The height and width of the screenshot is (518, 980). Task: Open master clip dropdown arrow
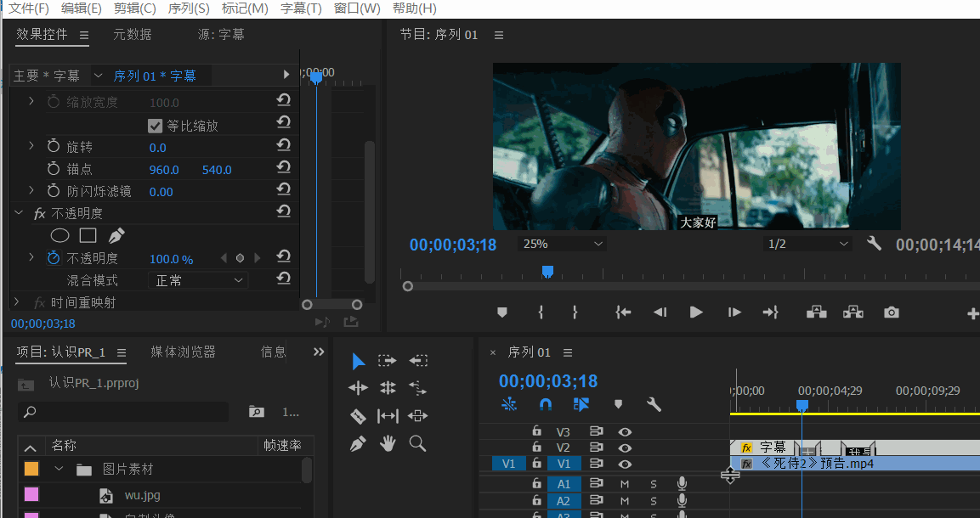point(98,76)
